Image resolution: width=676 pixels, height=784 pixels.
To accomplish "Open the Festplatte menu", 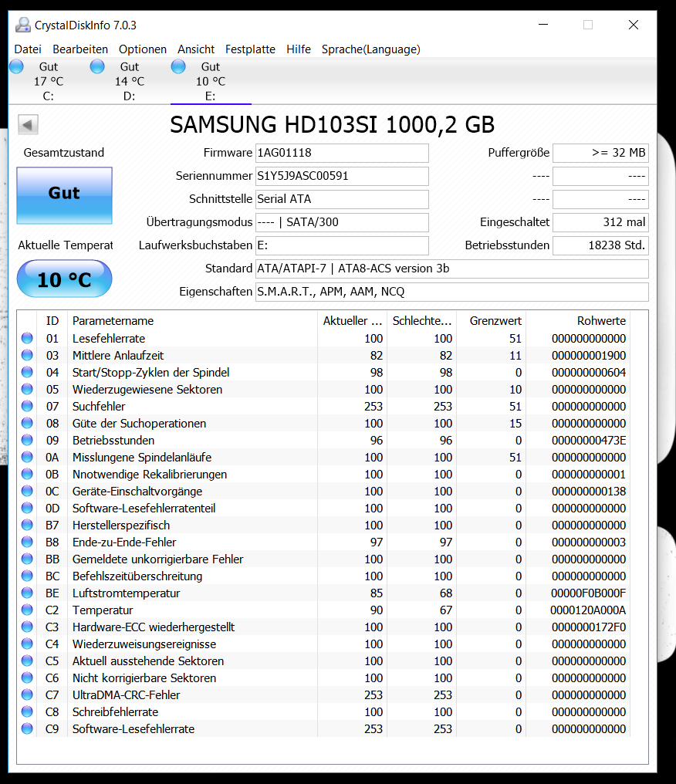I will (250, 49).
